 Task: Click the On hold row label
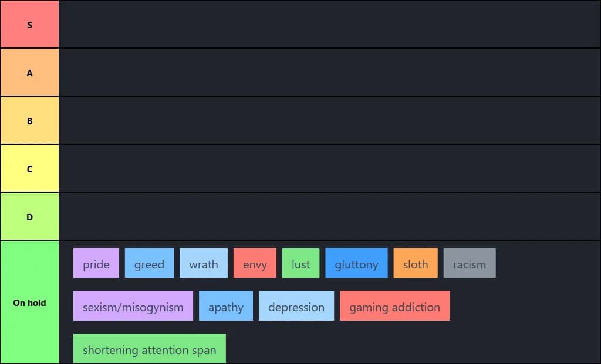point(29,302)
